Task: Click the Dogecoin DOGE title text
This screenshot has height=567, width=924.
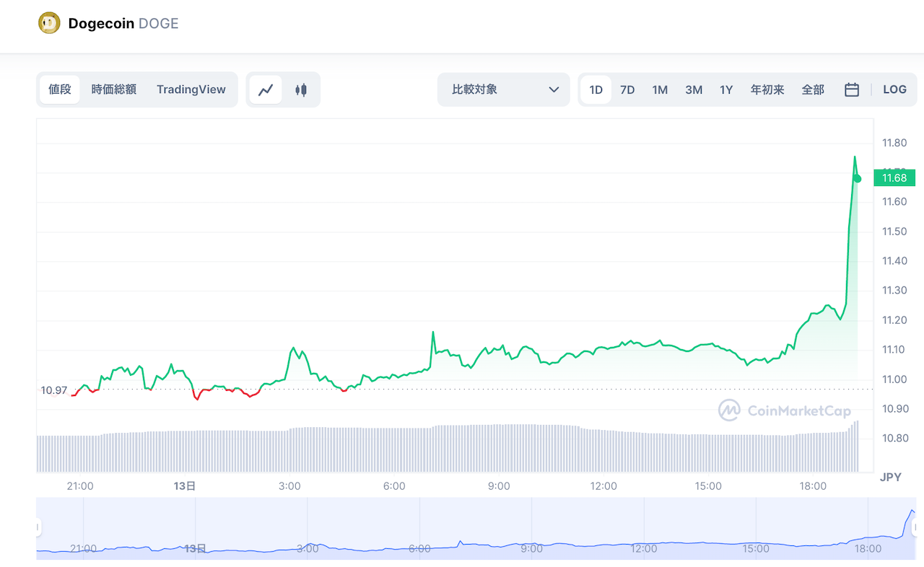Action: (123, 23)
